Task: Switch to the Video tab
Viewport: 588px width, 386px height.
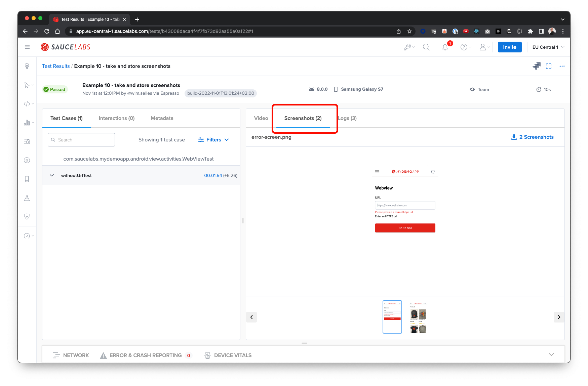Action: [x=261, y=118]
